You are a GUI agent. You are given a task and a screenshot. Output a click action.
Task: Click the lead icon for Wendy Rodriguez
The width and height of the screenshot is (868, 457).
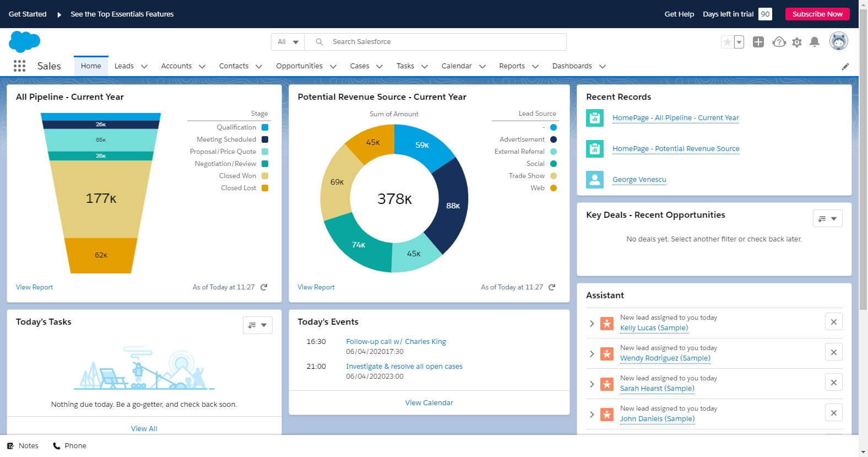point(607,354)
